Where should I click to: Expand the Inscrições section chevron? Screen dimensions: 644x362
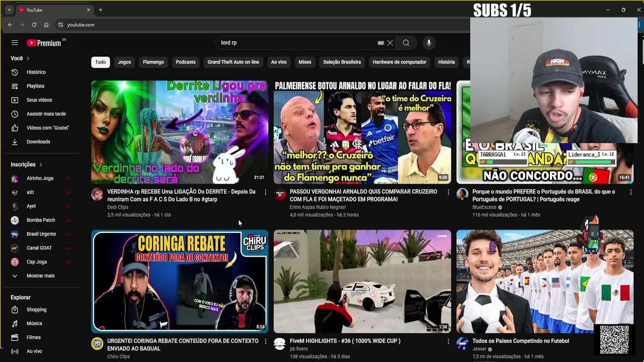41,164
